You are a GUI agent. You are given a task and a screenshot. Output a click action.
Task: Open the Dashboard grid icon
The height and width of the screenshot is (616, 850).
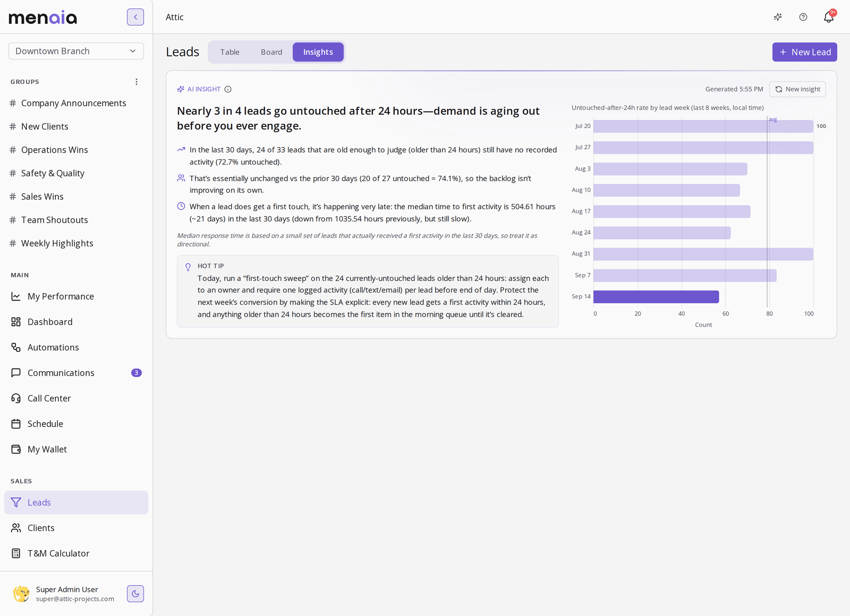pos(16,322)
